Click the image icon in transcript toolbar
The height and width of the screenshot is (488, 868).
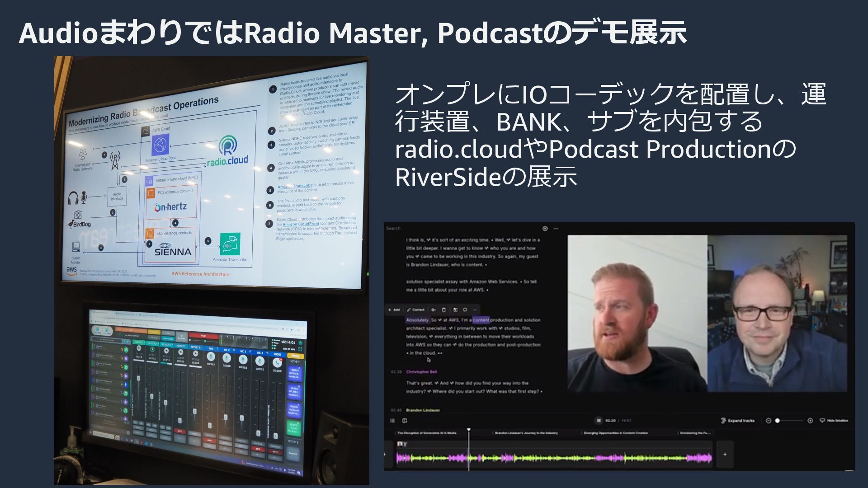point(455,310)
